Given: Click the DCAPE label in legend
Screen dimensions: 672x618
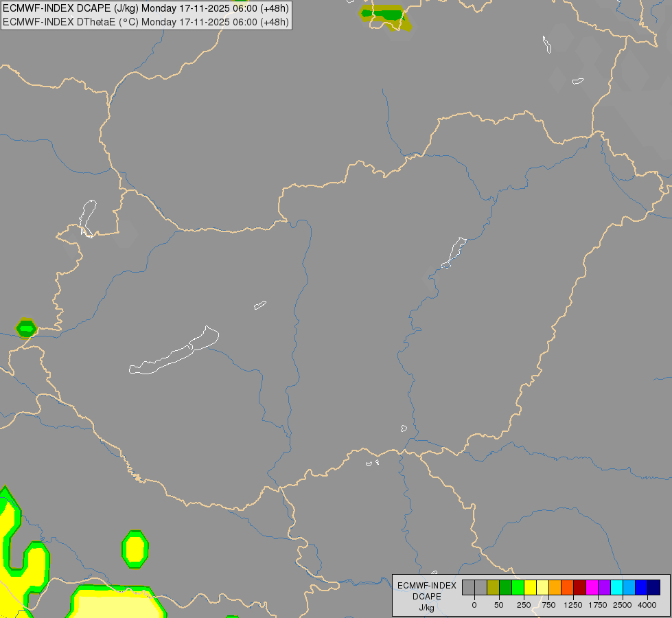Looking at the screenshot, I should click(427, 597).
